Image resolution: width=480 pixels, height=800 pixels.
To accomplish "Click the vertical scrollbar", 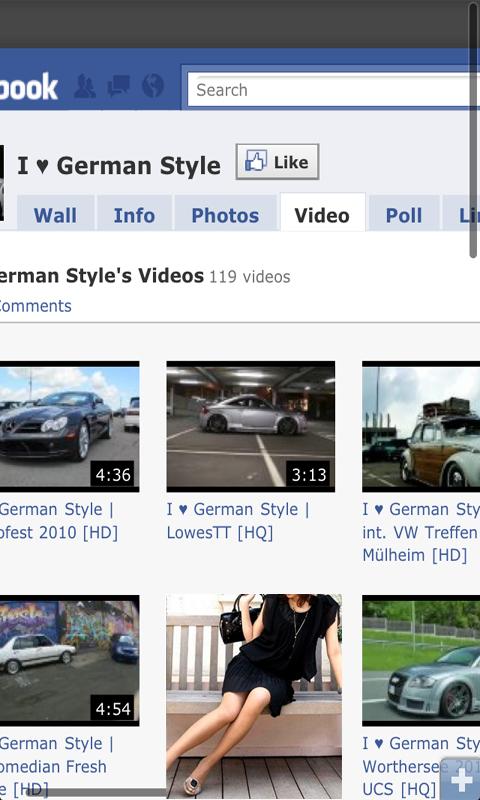I will (x=473, y=131).
